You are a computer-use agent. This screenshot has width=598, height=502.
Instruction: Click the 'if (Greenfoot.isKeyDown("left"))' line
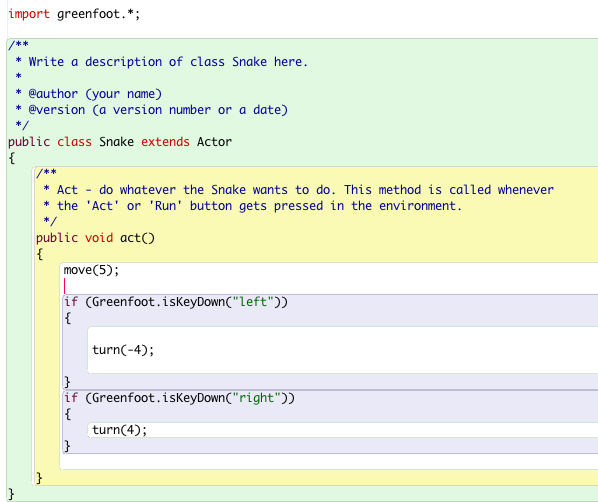coord(176,302)
